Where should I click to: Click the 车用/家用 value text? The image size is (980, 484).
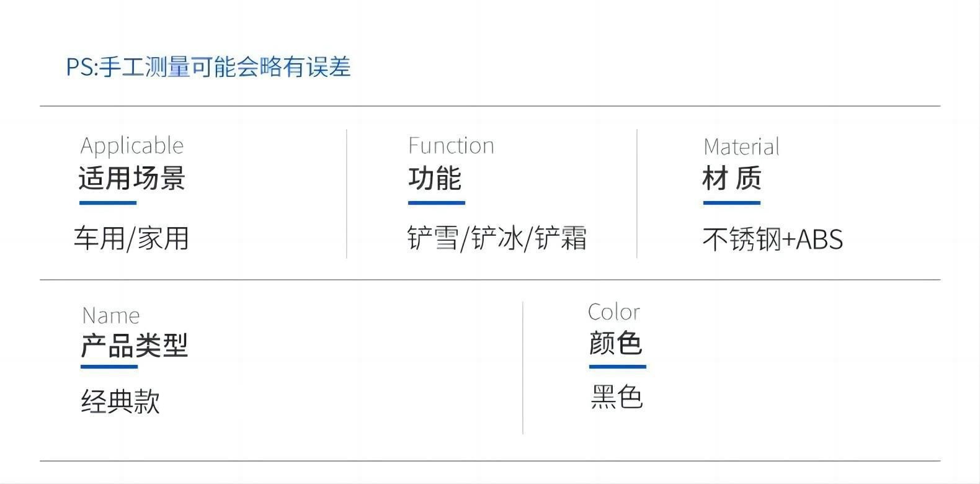pyautogui.click(x=131, y=238)
